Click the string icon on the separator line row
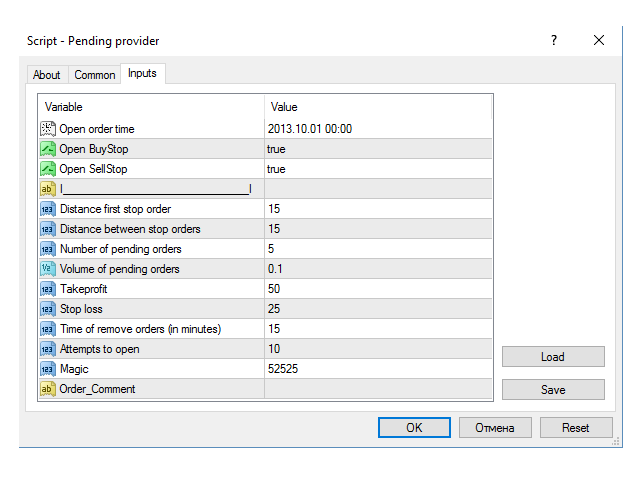640x480 pixels. 48,189
